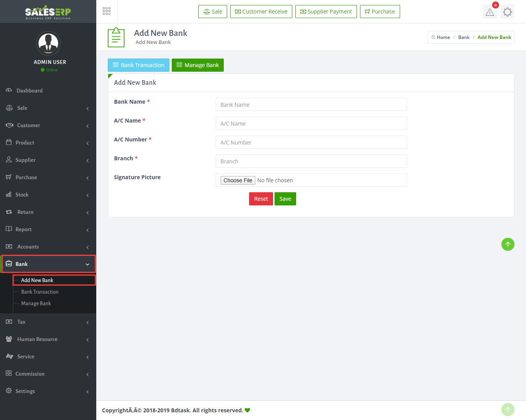Image resolution: width=526 pixels, height=420 pixels.
Task: Click the 'No file chosen' text
Action: tap(275, 180)
